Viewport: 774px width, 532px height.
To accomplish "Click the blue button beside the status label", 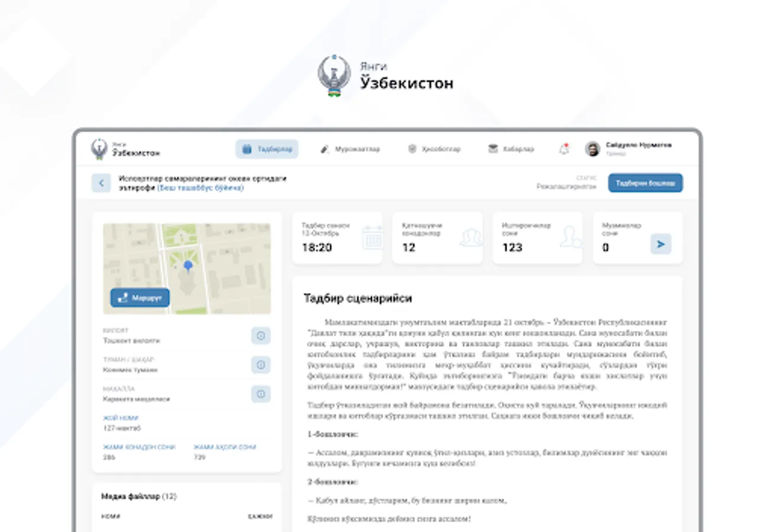I will coord(645,183).
